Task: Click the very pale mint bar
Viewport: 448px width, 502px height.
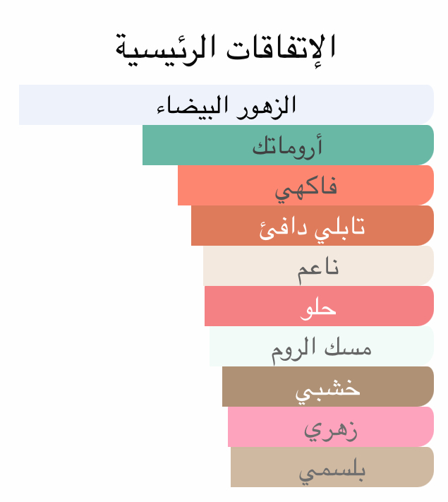Action: [321, 347]
